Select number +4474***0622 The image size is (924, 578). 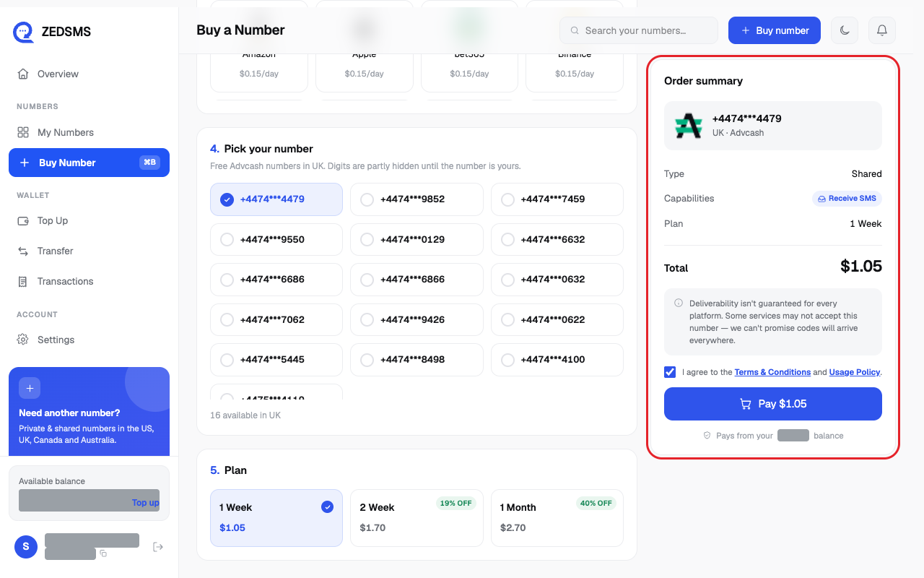click(557, 319)
